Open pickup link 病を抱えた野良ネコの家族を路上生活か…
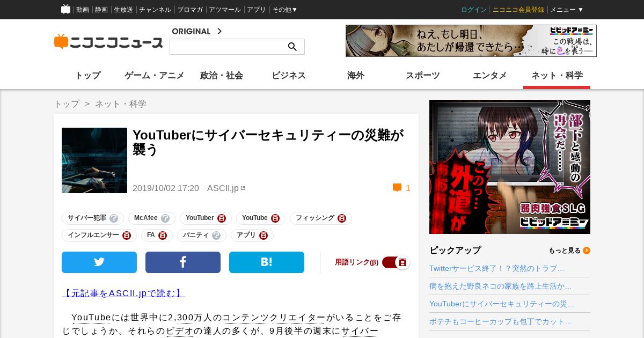Image resolution: width=644 pixels, height=338 pixels. [x=501, y=286]
